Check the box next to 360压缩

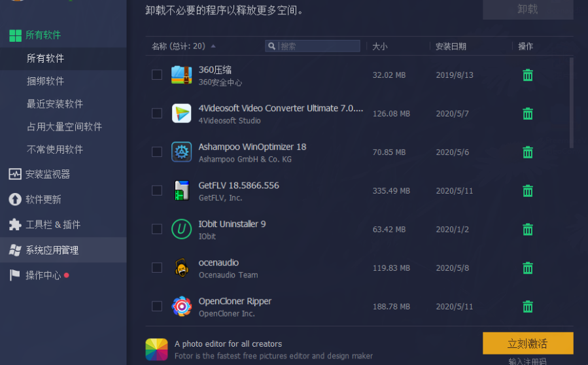pyautogui.click(x=157, y=75)
